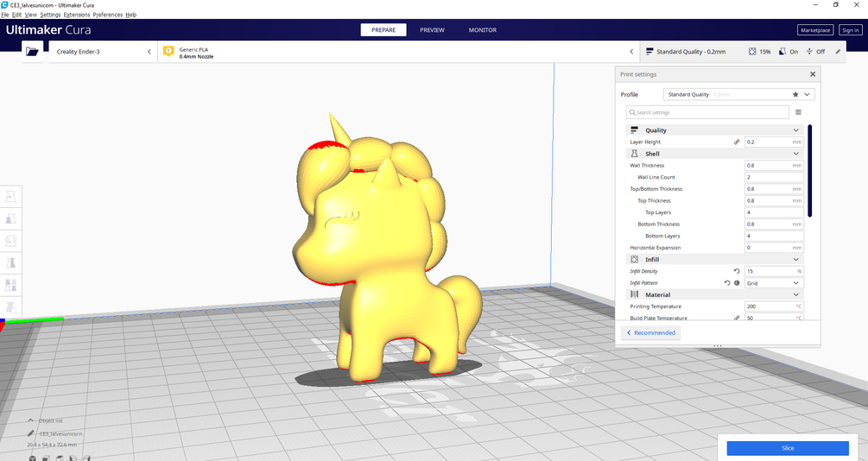Open the Settings menu
Viewport: 868px width, 461px height.
(x=50, y=15)
